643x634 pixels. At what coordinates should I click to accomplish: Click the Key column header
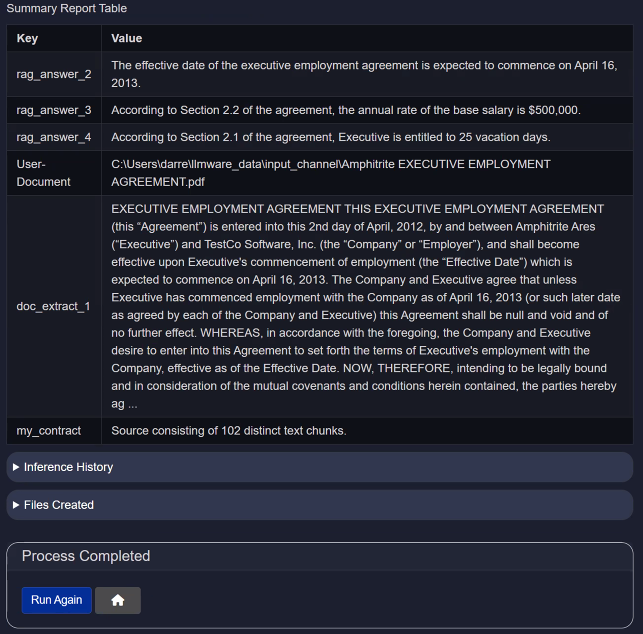(28, 38)
